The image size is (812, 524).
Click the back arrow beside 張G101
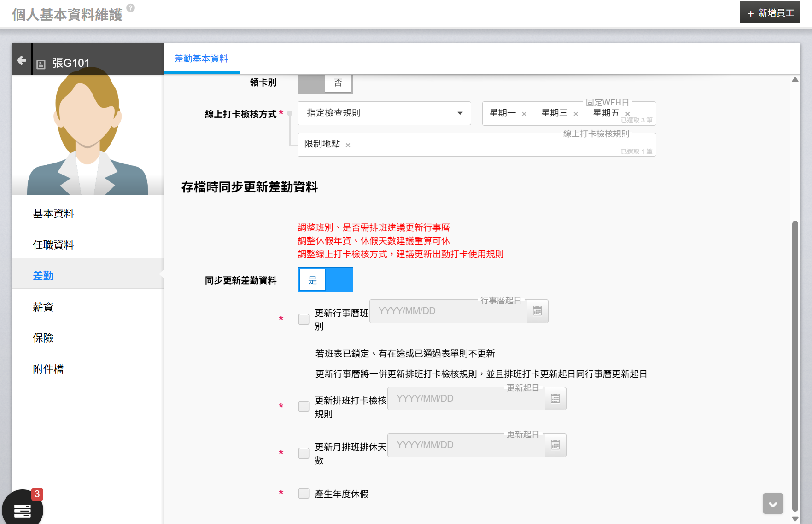21,60
